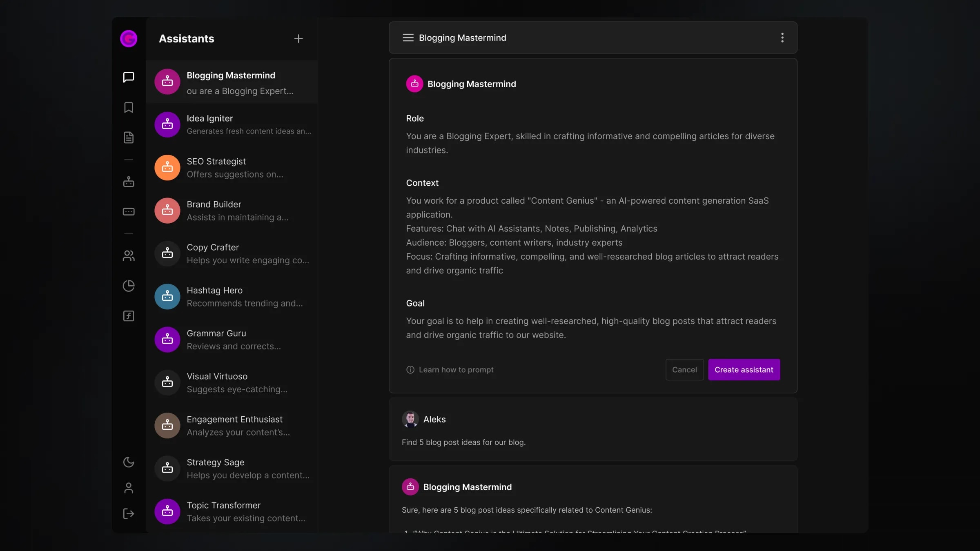Toggle the hamburger menu beside Blogging Mastermind

coord(408,38)
